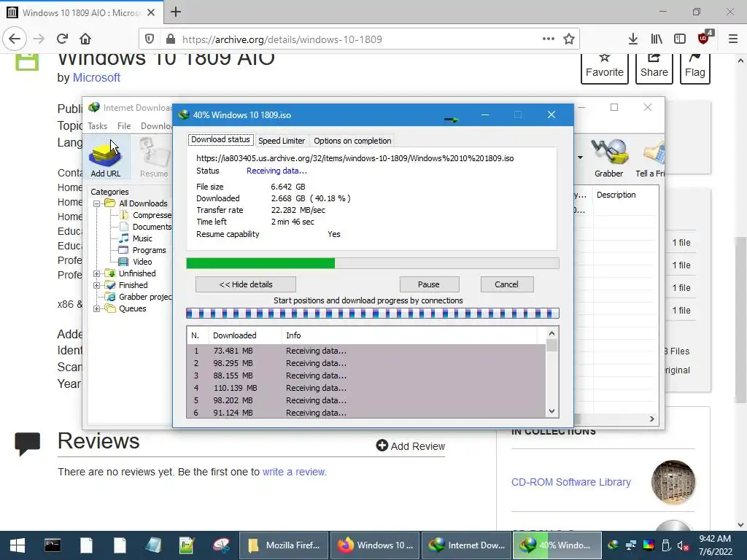Screen dimensions: 747x560
Task: Switch to the Speed Limiter tab
Action: pos(281,141)
